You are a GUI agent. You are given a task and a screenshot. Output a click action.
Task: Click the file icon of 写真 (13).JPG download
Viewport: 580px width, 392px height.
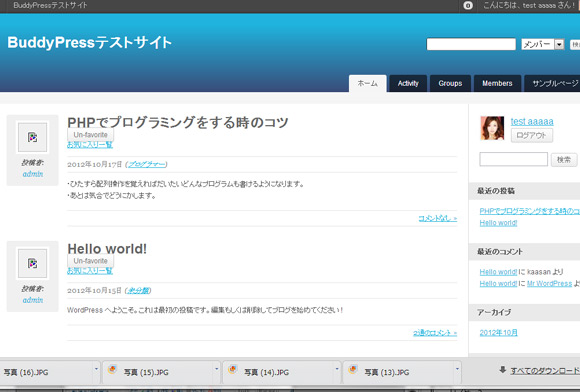coord(353,369)
